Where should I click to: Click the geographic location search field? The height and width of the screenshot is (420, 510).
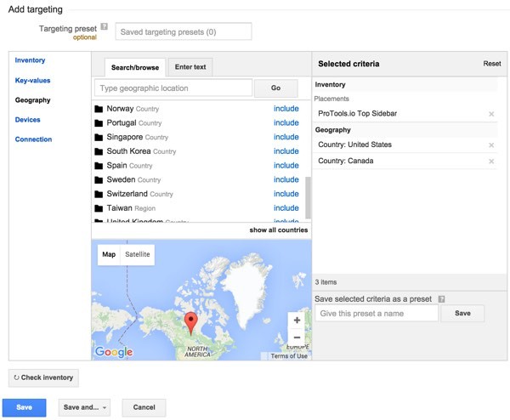pyautogui.click(x=173, y=88)
